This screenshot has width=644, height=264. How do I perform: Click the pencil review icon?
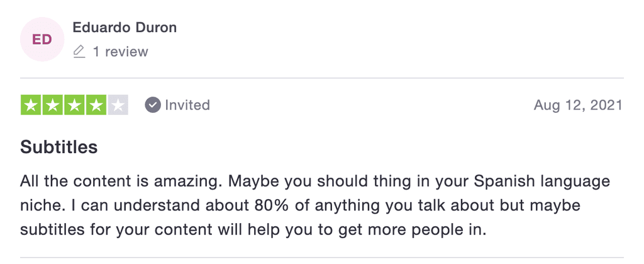(x=79, y=52)
